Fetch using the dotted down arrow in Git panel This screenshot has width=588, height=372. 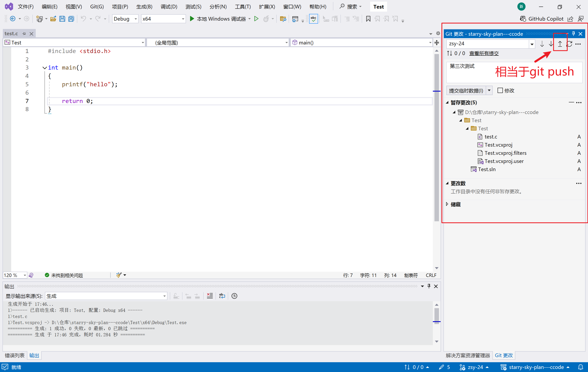tap(542, 44)
